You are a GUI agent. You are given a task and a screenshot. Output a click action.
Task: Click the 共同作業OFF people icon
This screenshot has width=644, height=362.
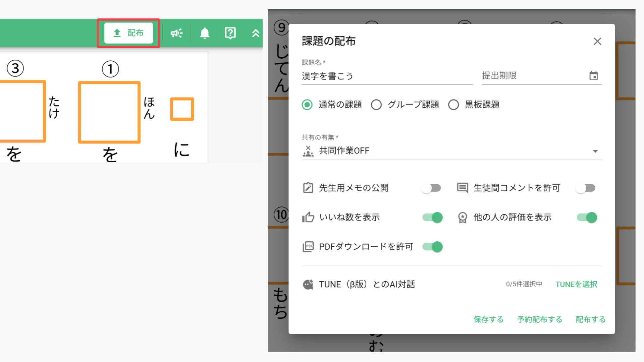pos(308,151)
